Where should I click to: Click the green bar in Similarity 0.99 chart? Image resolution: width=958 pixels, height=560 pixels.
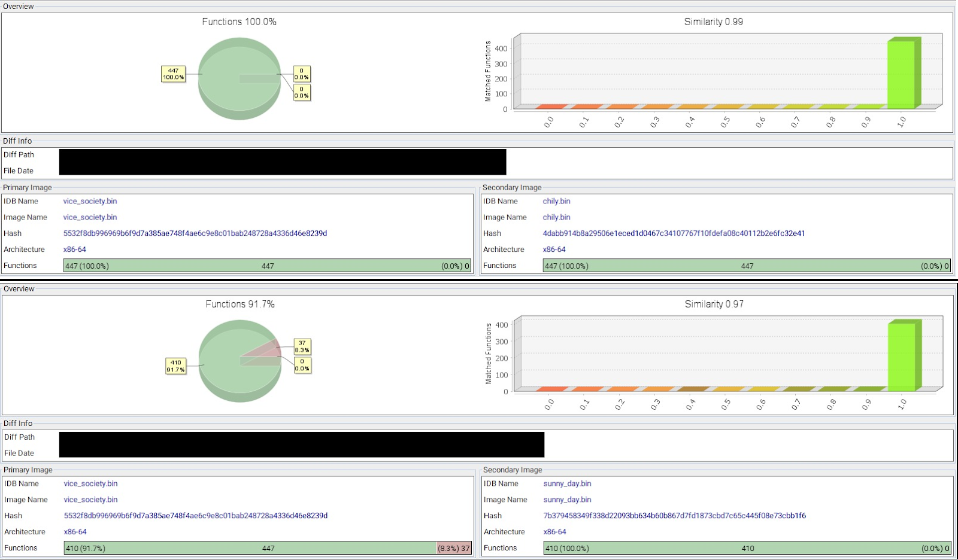[901, 74]
